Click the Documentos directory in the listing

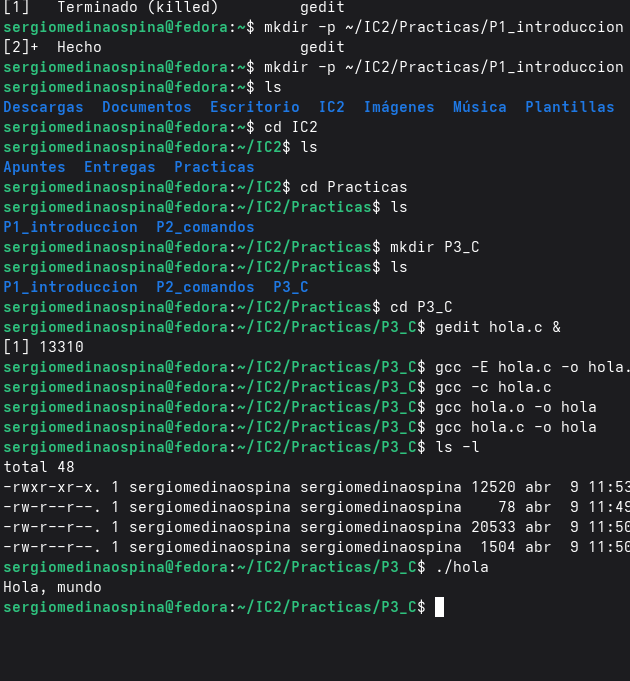pyautogui.click(x=146, y=107)
